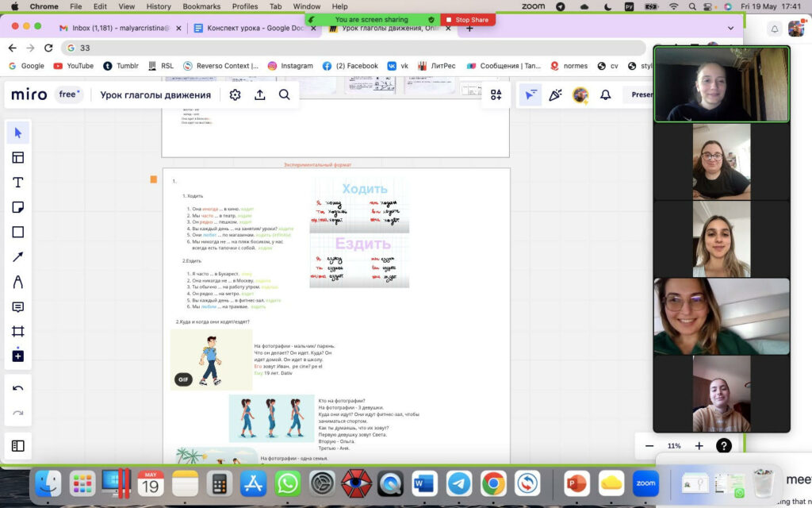
Task: Zoom in with plus button
Action: (699, 446)
